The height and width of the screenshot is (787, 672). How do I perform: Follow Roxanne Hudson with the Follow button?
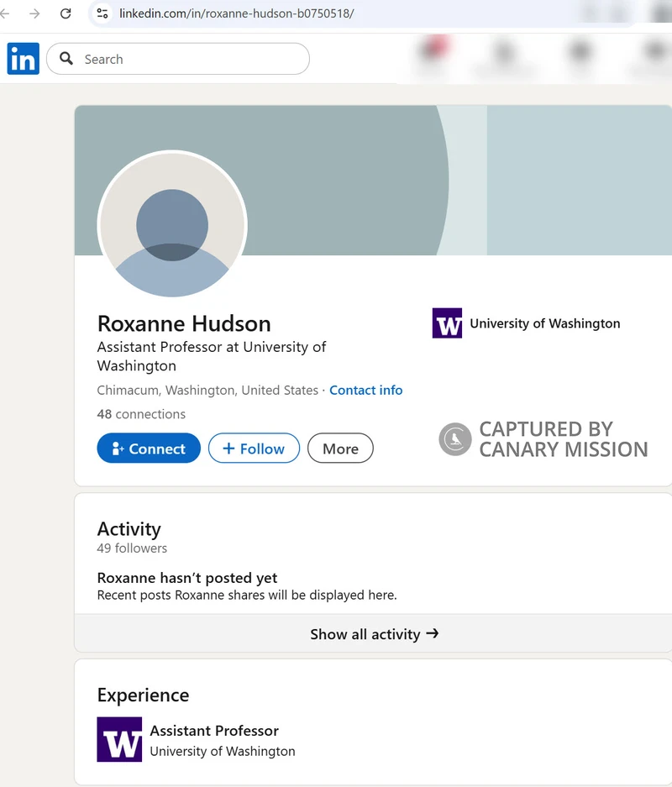point(253,449)
